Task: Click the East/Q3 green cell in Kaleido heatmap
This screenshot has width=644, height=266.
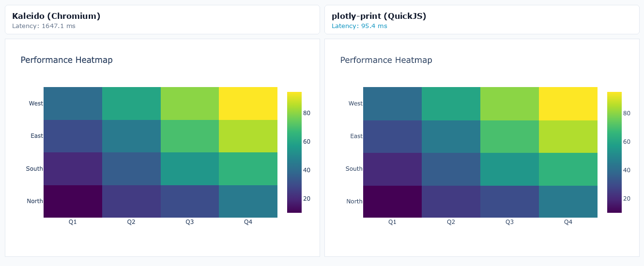Action: [x=190, y=136]
